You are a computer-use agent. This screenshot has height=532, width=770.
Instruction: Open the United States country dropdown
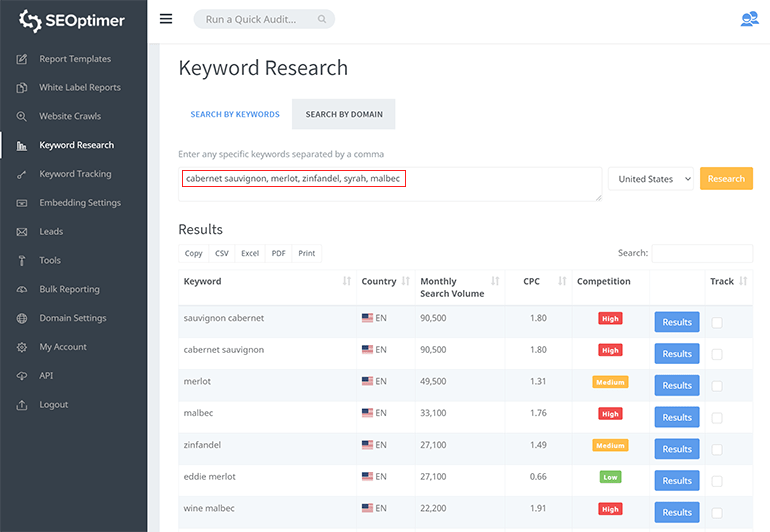click(651, 179)
